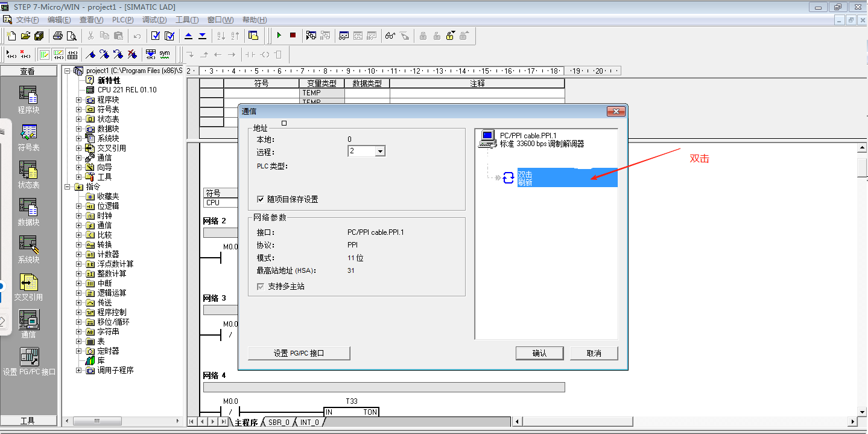This screenshot has height=434, width=868.
Task: Click the Clear All Bookmarks icon
Action: pos(132,54)
